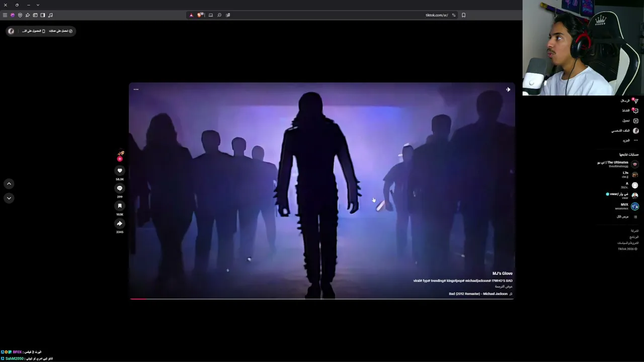Image resolution: width=644 pixels, height=362 pixels.
Task: Open TikTok messages with the paper plane icon
Action: (635, 101)
